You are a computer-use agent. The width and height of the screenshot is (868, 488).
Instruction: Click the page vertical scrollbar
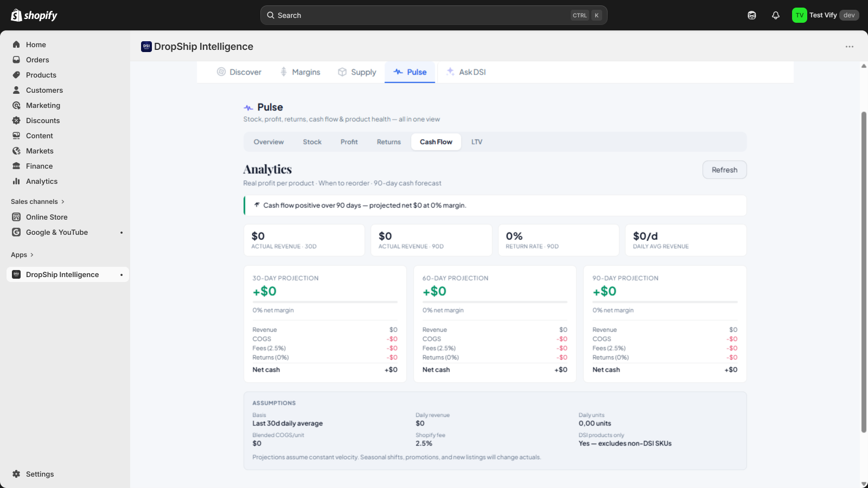864,272
